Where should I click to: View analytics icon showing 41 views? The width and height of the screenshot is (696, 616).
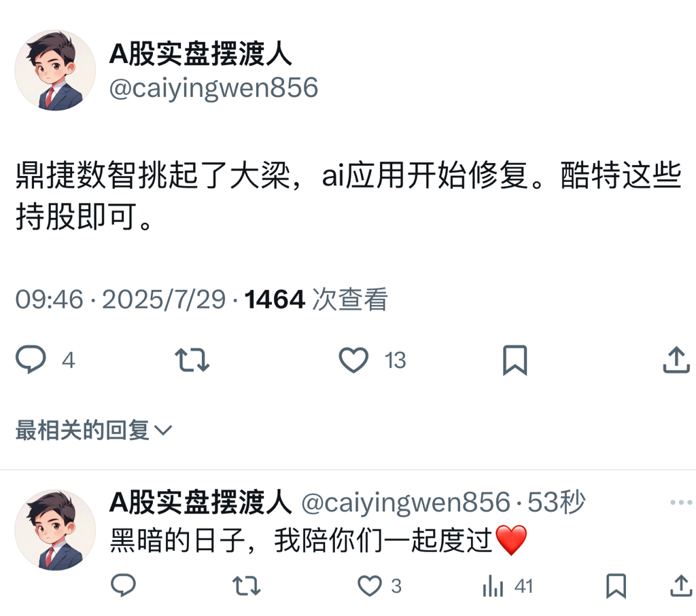pos(493,586)
